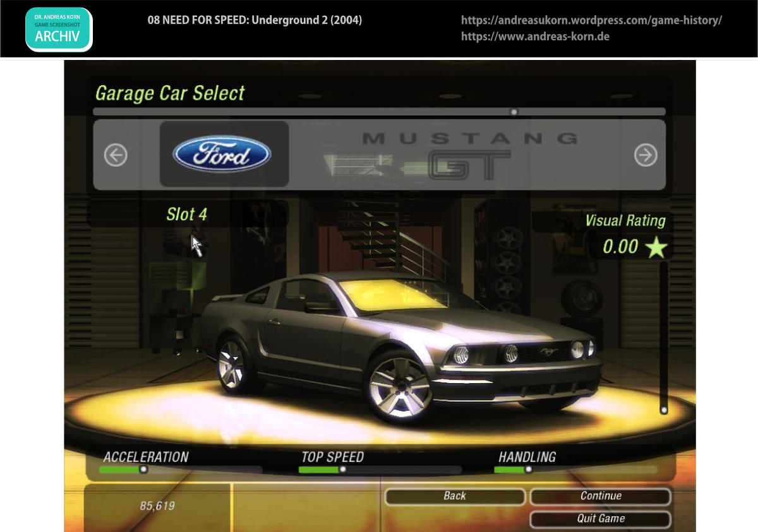Select the Ford manufacturer logo
Image resolution: width=758 pixels, height=532 pixels.
click(222, 154)
